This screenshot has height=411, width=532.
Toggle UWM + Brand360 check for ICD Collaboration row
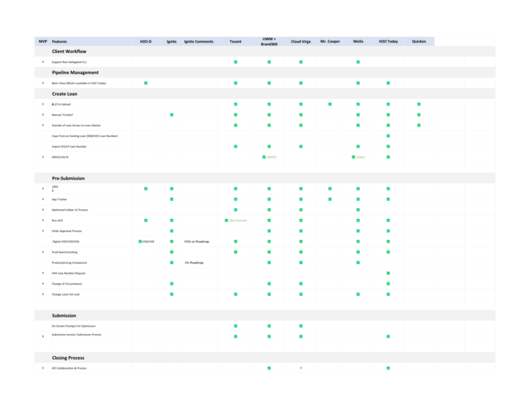[x=269, y=368]
